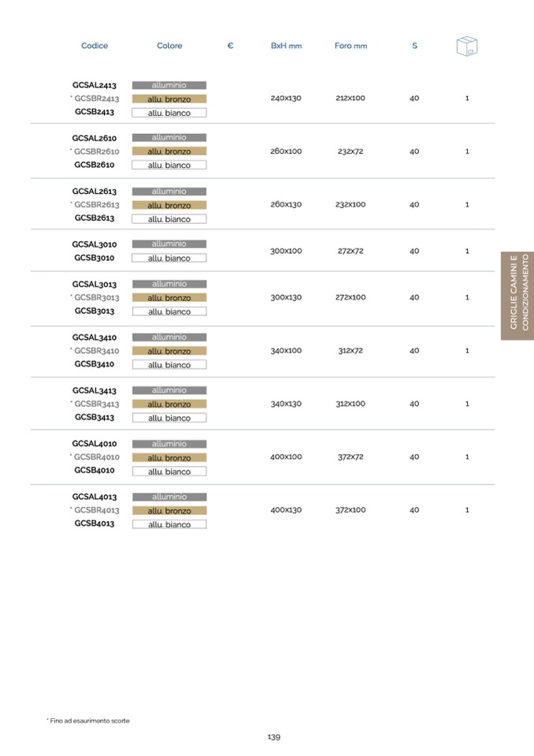Image resolution: width=534 pixels, height=756 pixels.
Task: Select the Codice column header
Action: [x=95, y=47]
